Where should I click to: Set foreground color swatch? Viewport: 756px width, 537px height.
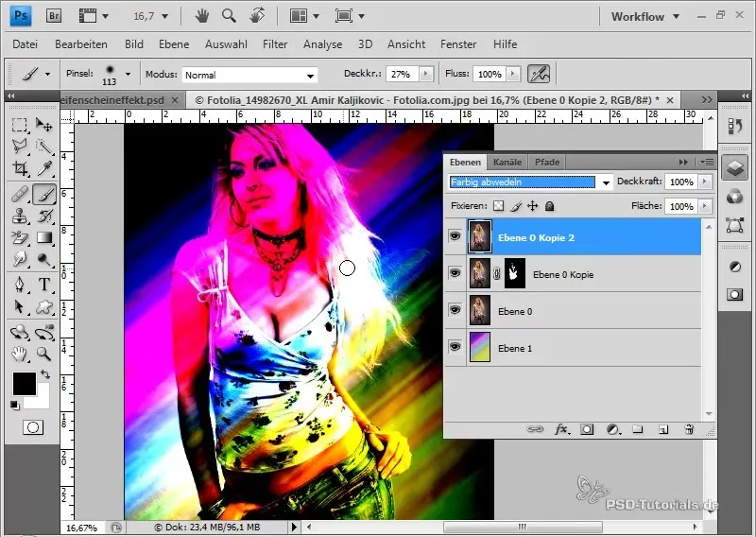point(25,384)
